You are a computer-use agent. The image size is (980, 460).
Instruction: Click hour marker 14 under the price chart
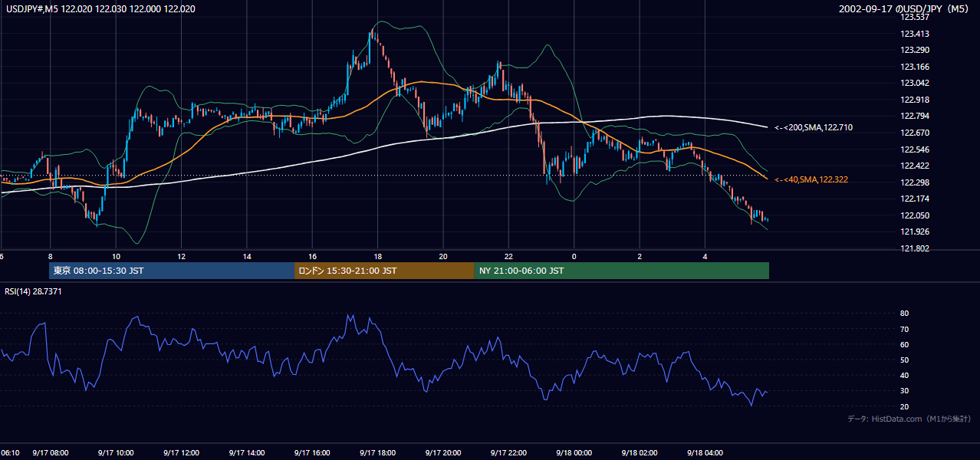point(247,257)
